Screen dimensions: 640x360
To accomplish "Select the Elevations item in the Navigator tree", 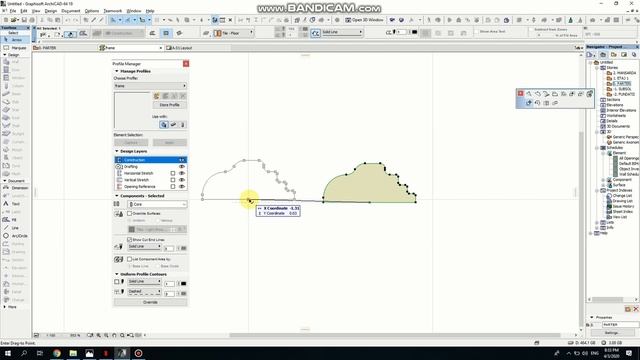I will pyautogui.click(x=611, y=105).
